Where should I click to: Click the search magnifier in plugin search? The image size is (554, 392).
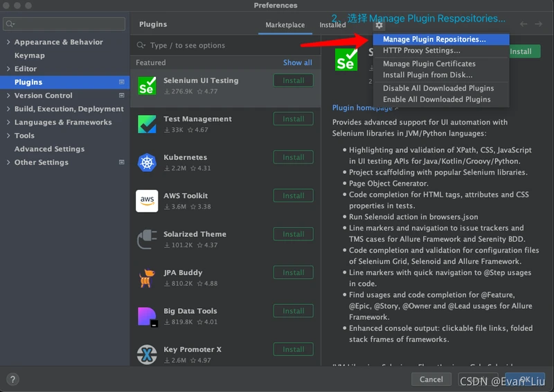pos(141,45)
